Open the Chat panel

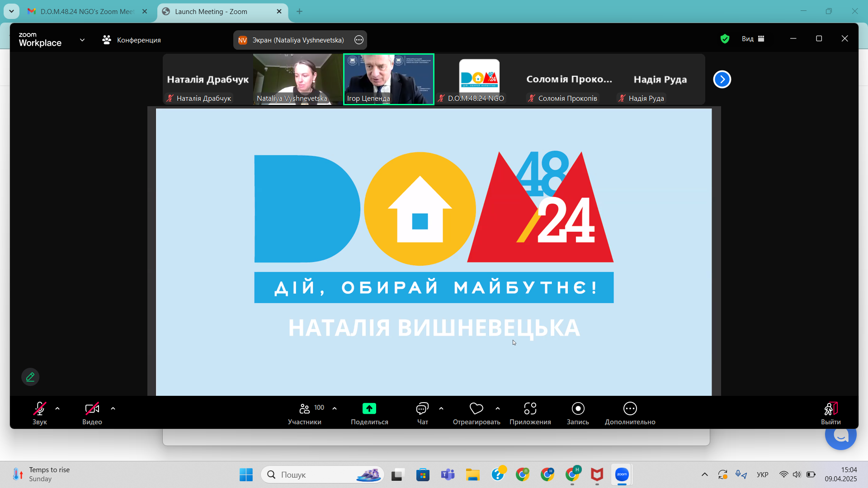422,408
